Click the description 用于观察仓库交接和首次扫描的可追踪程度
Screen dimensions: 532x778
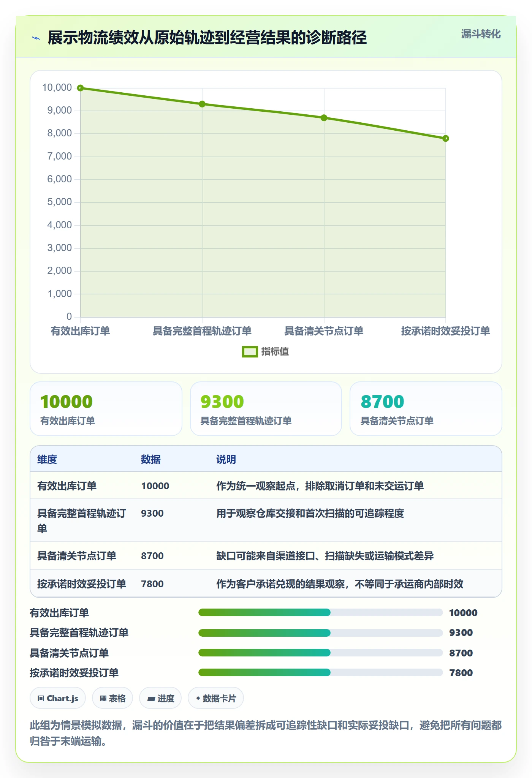pos(310,513)
